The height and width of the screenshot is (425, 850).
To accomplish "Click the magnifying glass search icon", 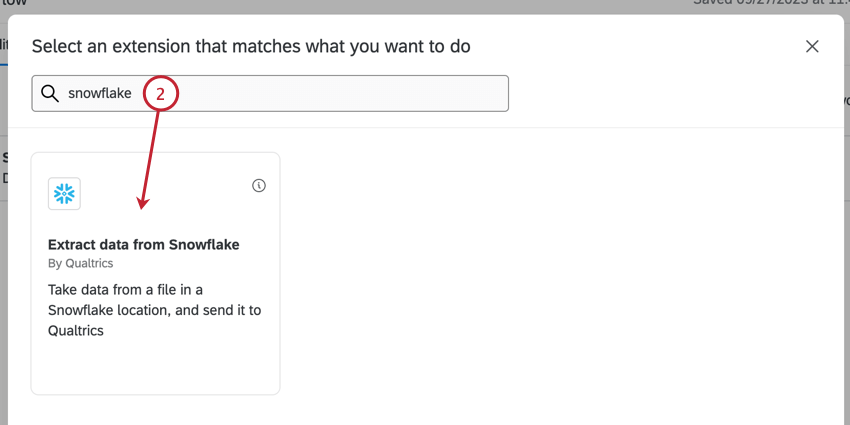I will tap(49, 94).
